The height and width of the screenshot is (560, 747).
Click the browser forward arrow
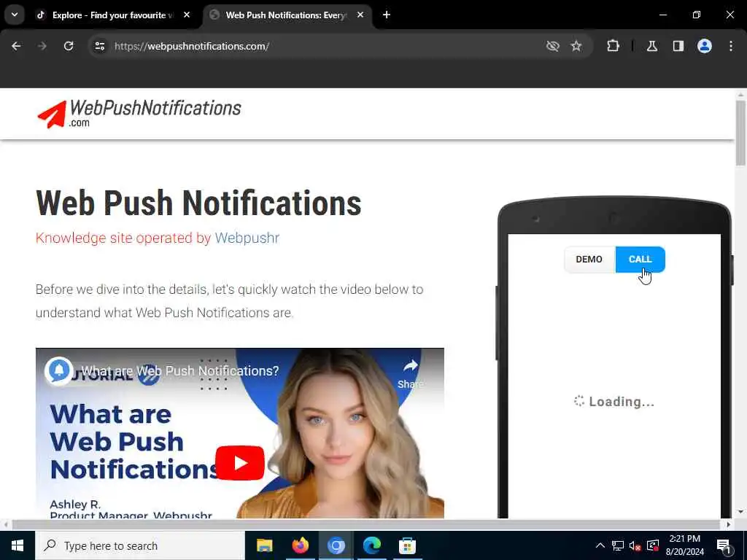(x=42, y=46)
